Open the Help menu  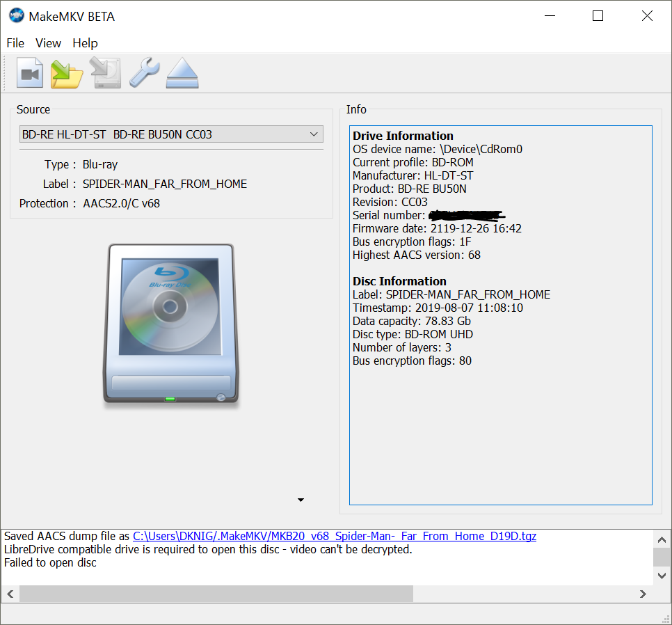pyautogui.click(x=85, y=43)
